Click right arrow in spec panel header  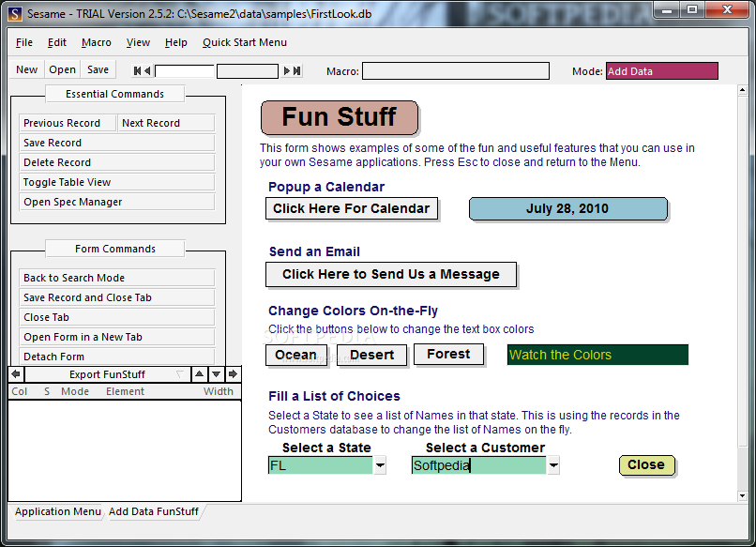(233, 373)
